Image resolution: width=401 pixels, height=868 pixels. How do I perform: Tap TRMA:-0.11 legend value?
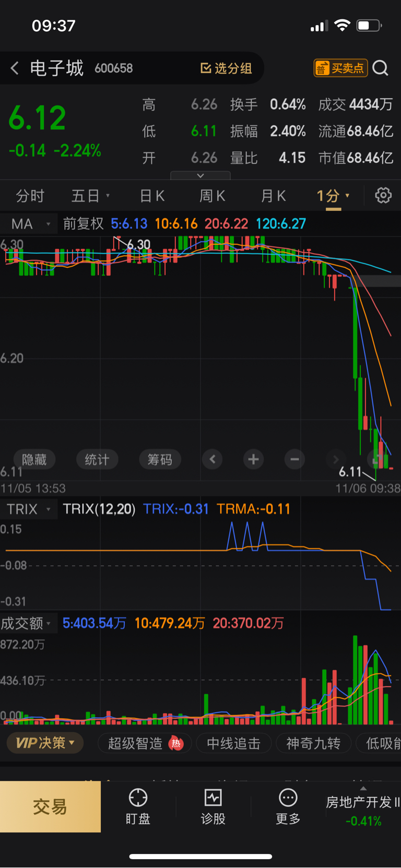tap(254, 509)
